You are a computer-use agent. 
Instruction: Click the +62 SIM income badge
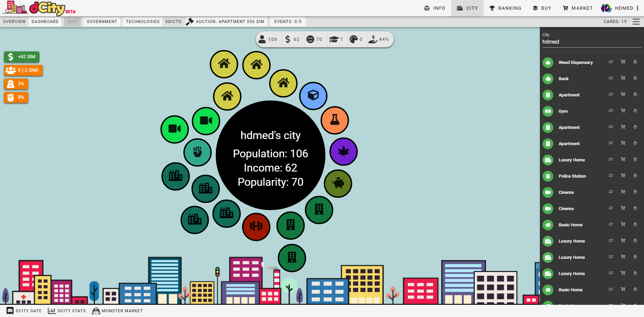22,57
